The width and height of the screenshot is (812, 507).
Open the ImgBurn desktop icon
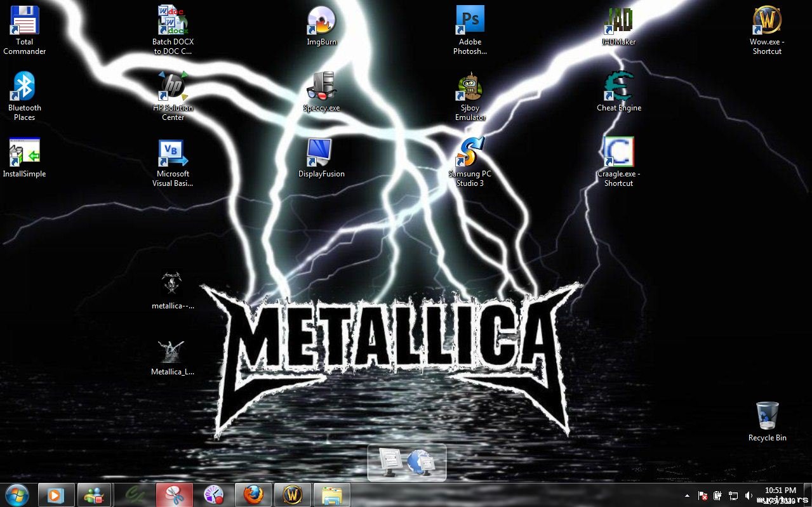[x=321, y=26]
